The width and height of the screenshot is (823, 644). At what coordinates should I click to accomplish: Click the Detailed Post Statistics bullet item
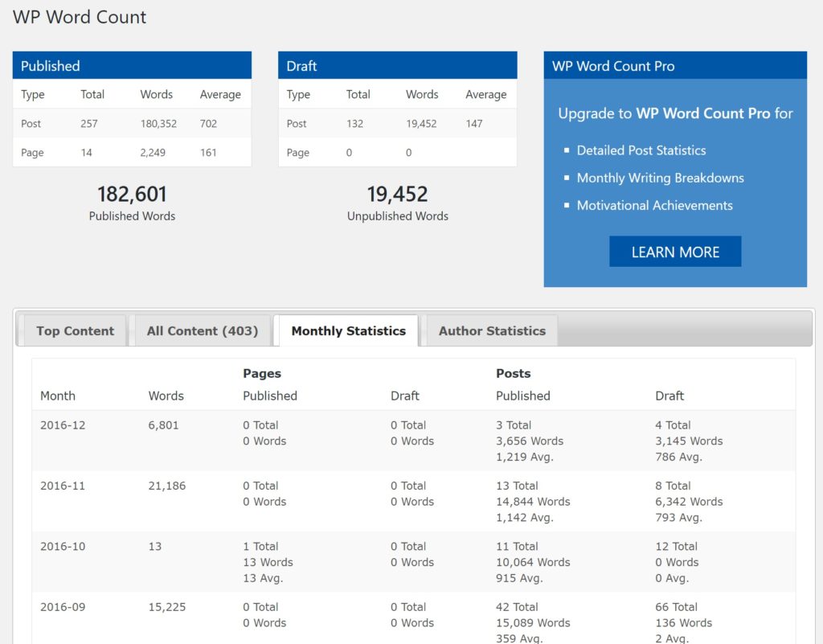(x=641, y=150)
